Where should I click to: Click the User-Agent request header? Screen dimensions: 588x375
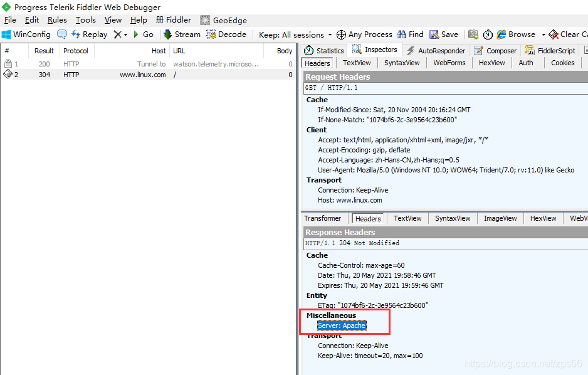446,170
